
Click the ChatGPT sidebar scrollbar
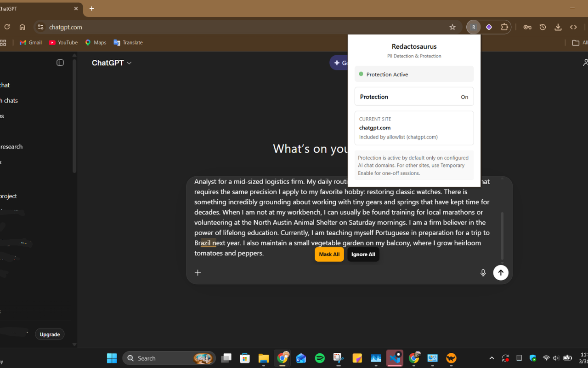[x=74, y=116]
